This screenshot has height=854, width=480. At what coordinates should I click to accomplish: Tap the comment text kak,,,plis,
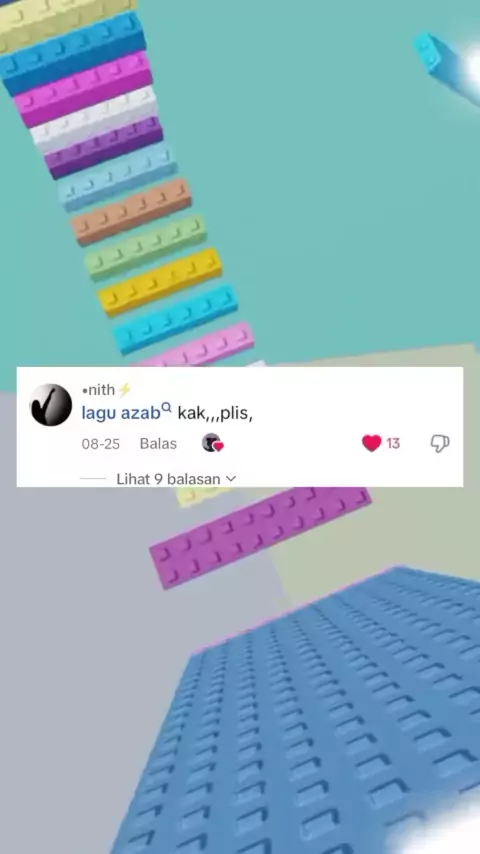click(x=215, y=413)
